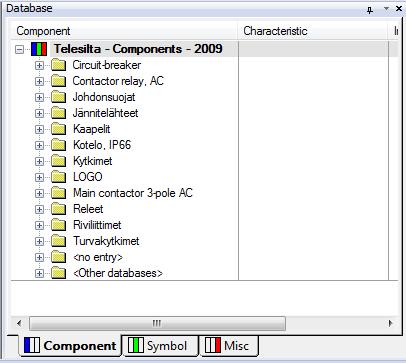Pin the Database panel with pushpin icon

[x=370, y=10]
